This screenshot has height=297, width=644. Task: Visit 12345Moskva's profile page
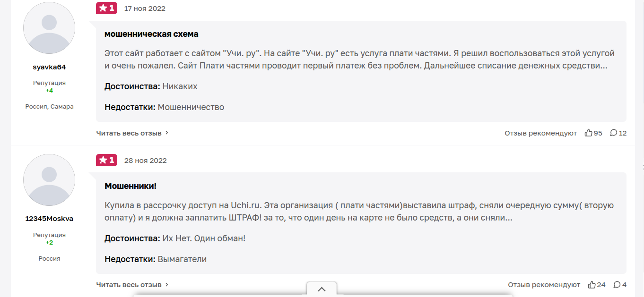coord(49,219)
